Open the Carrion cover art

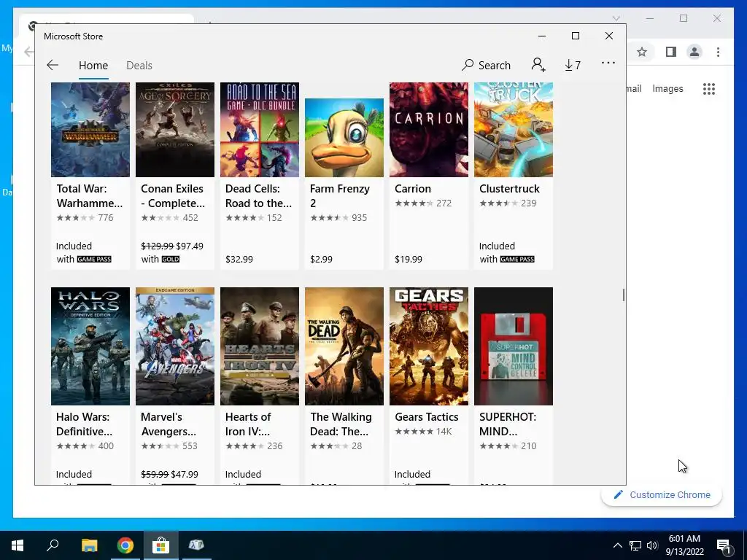click(x=429, y=130)
